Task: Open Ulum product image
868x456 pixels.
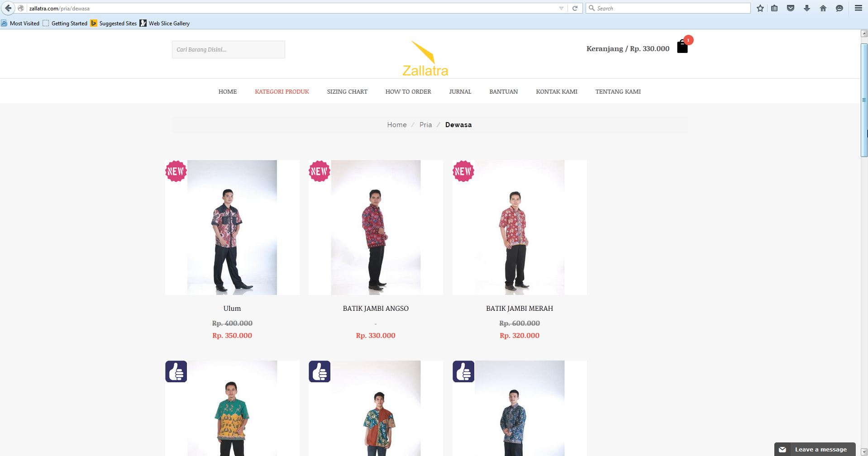Action: pos(232,228)
